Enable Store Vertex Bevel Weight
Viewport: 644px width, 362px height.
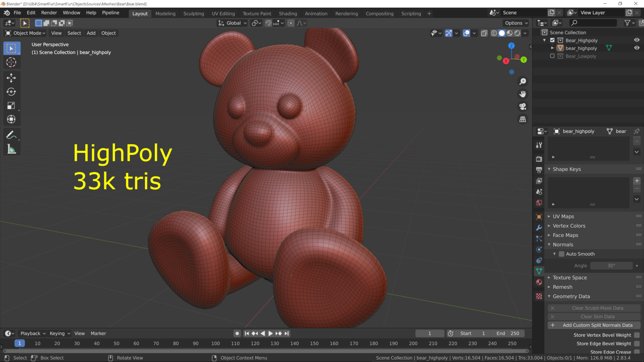pos(637,335)
